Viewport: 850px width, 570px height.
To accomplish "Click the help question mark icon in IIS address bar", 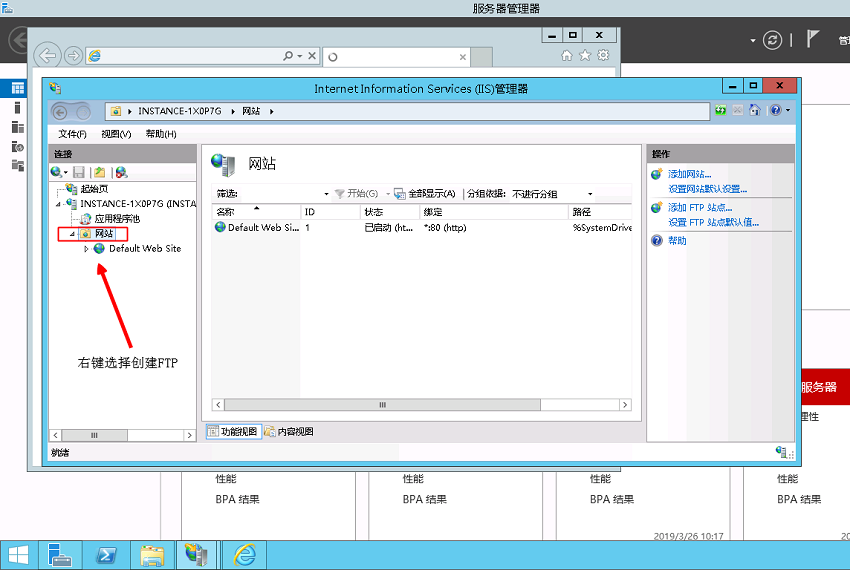I will [x=776, y=110].
